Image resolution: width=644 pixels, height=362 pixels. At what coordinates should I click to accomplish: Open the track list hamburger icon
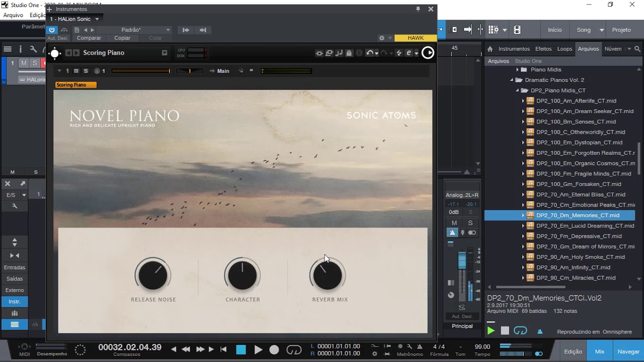[x=8, y=49]
